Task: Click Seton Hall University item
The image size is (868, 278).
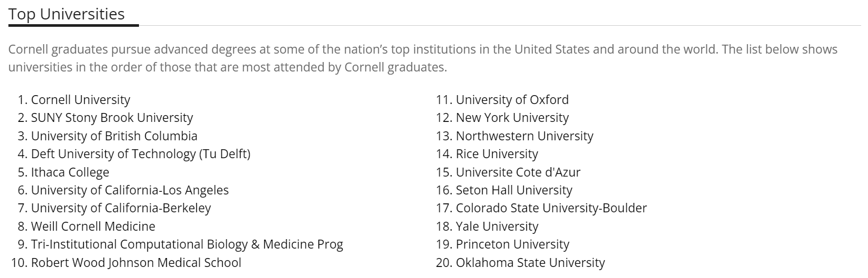Action: (514, 190)
